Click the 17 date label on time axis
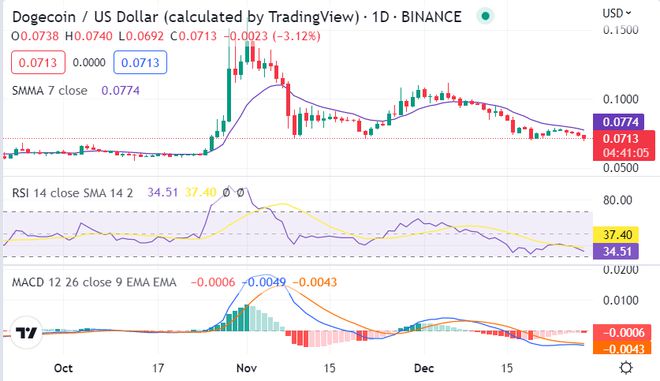 [x=158, y=368]
